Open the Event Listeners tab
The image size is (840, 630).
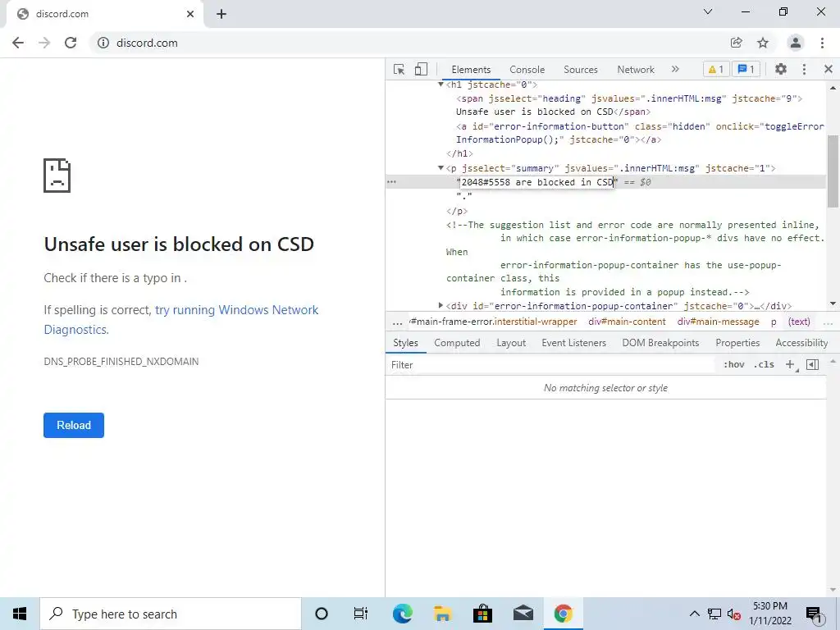(x=573, y=343)
